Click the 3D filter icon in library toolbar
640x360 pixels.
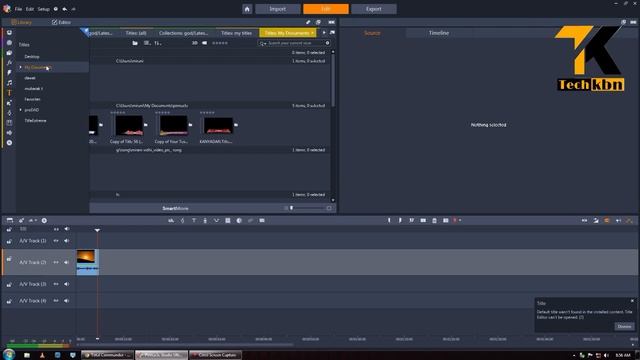[x=195, y=43]
